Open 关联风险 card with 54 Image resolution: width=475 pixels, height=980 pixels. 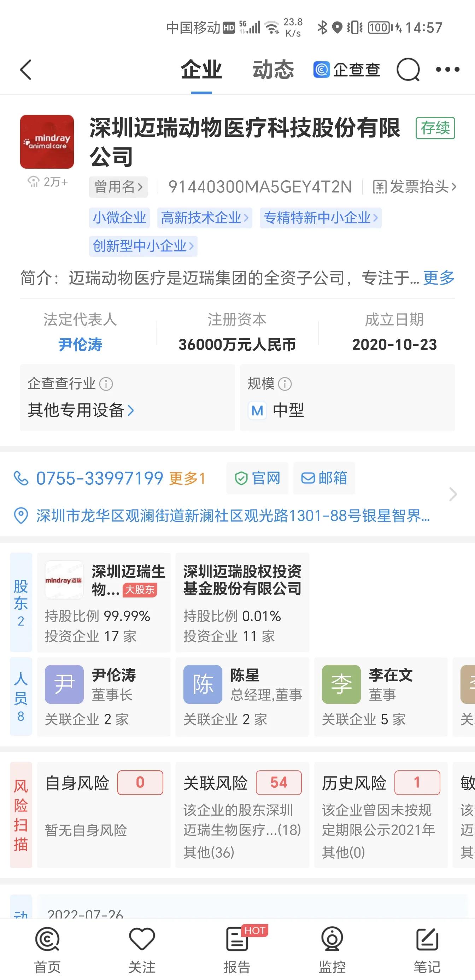(x=242, y=815)
